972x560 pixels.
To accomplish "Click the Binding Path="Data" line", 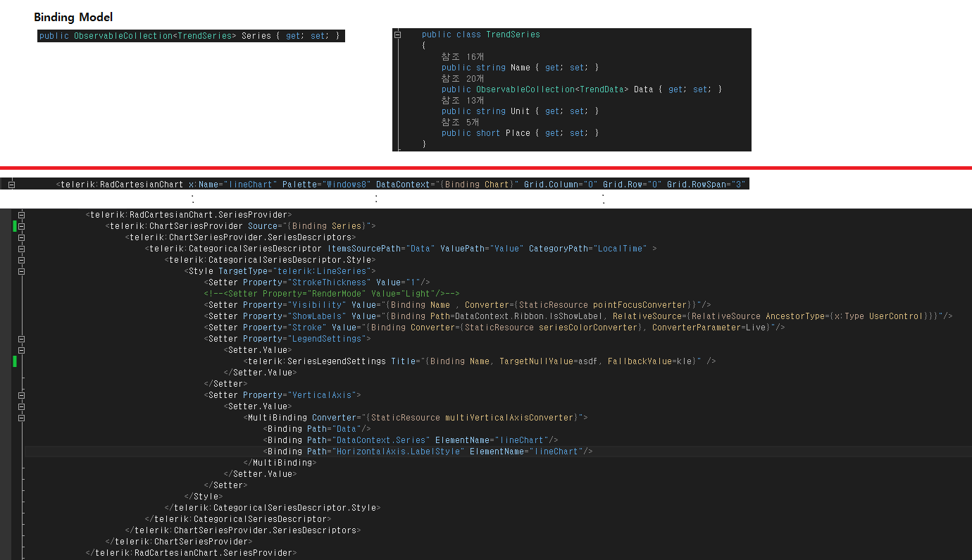I will click(317, 429).
